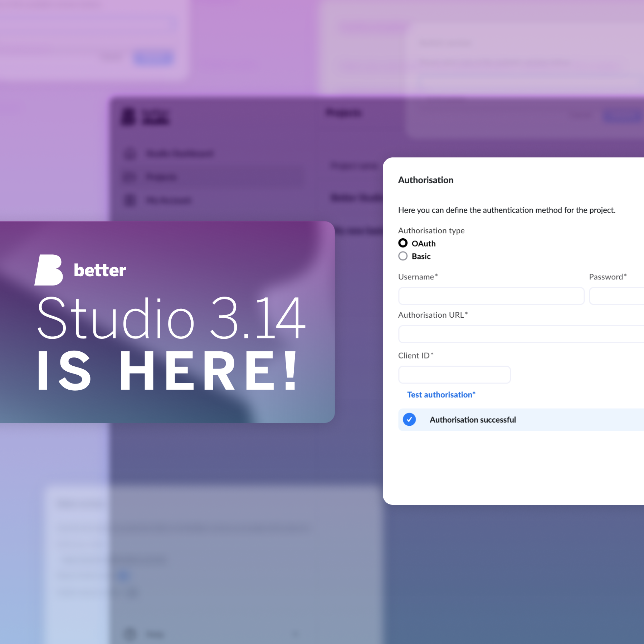Select the OAuth authorisation type
This screenshot has height=644, width=644.
[x=403, y=243]
